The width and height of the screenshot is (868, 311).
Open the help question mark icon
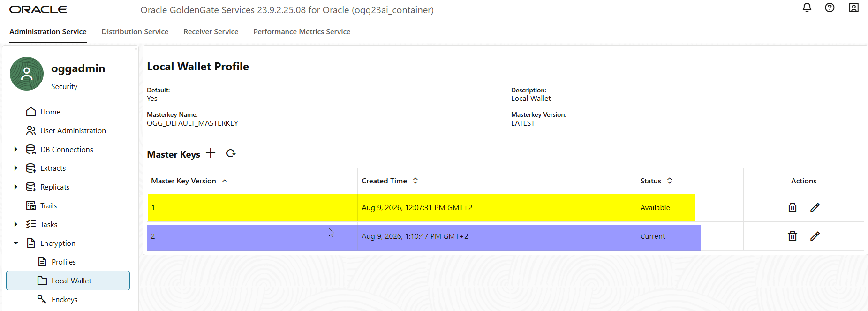(x=830, y=8)
